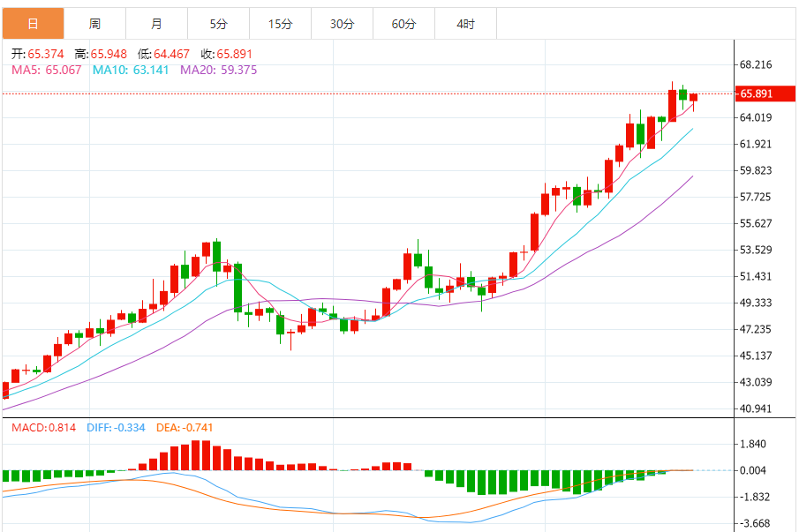The height and width of the screenshot is (532, 799).
Task: Select the DIFF: -0.334 label
Action: 117,428
